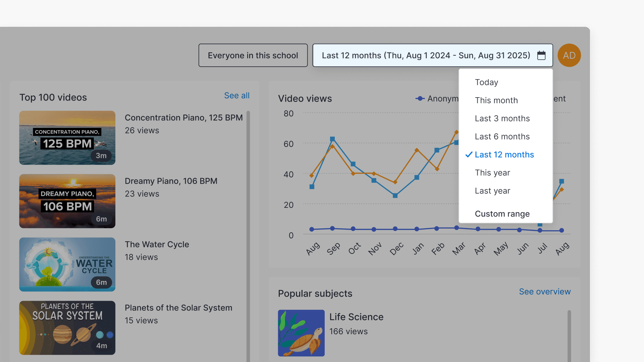Click the 15 views count text
The height and width of the screenshot is (362, 644).
pos(141,320)
